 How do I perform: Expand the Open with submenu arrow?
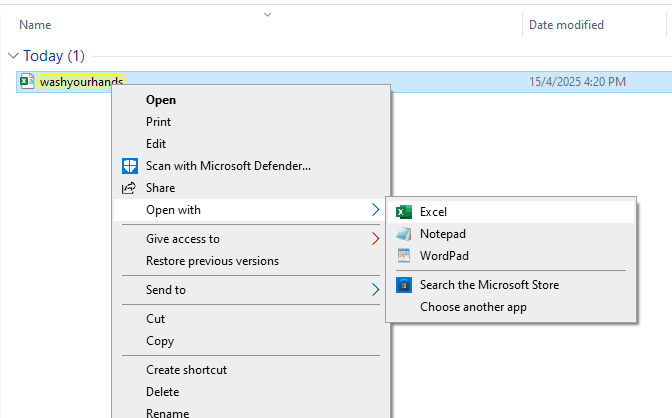[375, 210]
